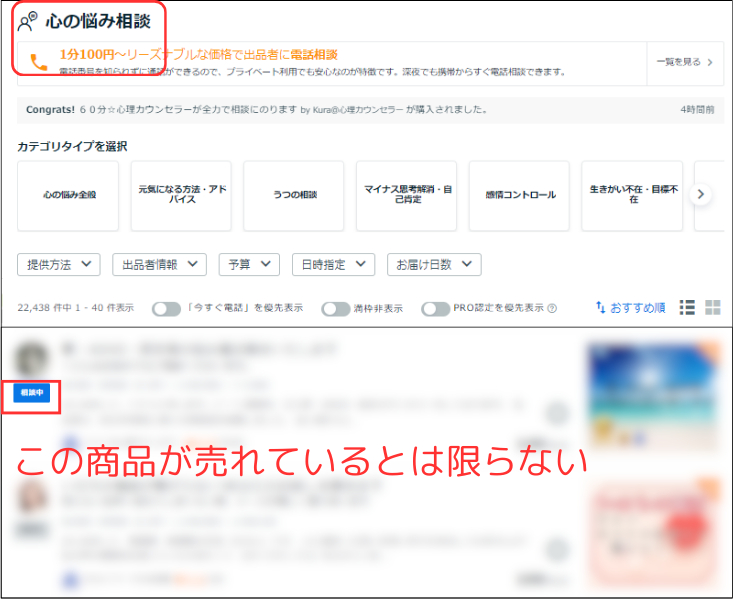Open 一覧を見る link
The height and width of the screenshot is (599, 734).
point(678,62)
